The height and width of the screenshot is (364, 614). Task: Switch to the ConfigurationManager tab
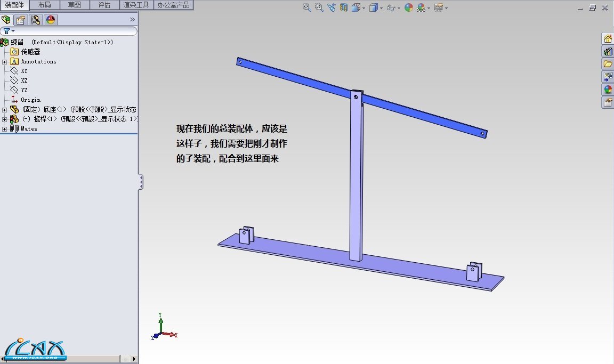coord(36,20)
